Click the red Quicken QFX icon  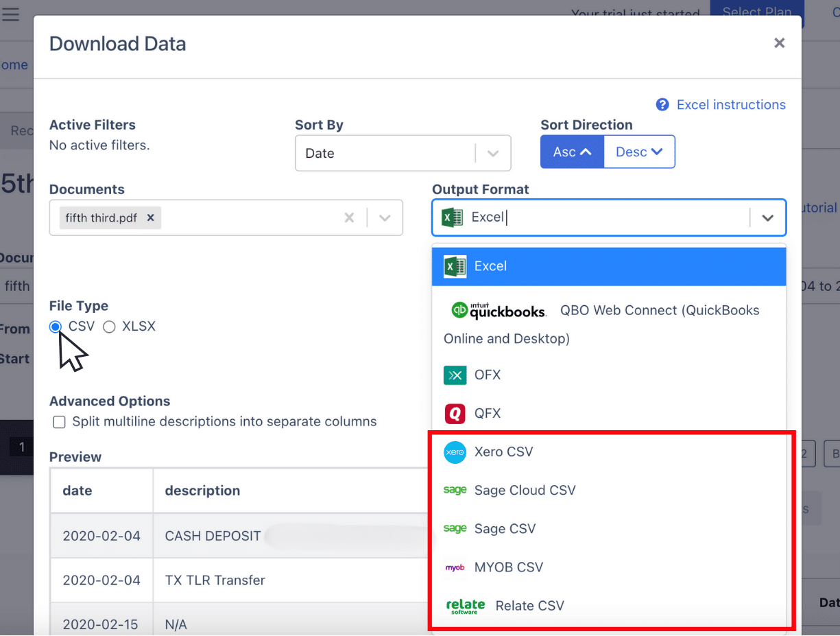click(x=455, y=413)
